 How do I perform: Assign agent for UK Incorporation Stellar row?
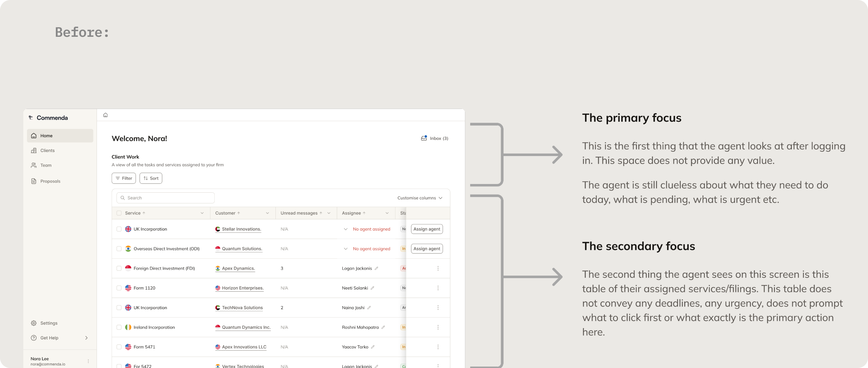[426, 229]
